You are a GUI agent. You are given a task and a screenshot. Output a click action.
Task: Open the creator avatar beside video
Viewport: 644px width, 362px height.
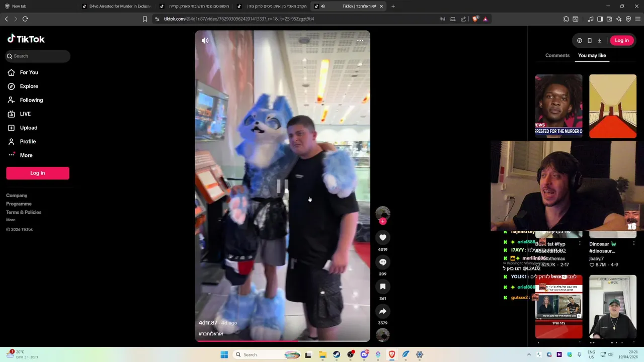coord(383,213)
